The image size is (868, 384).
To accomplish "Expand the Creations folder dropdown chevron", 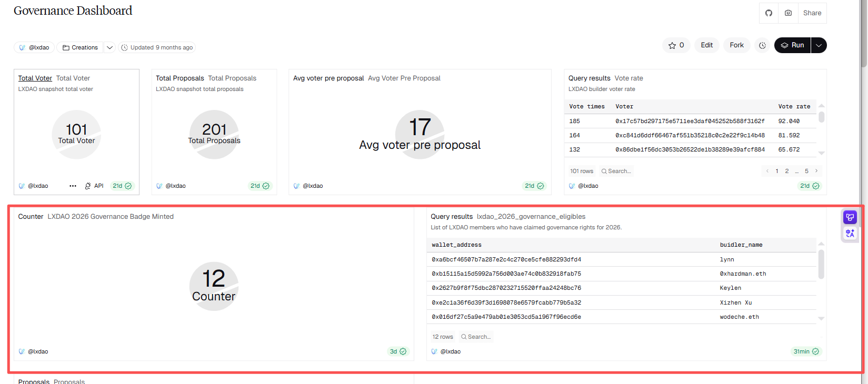I will coord(109,47).
